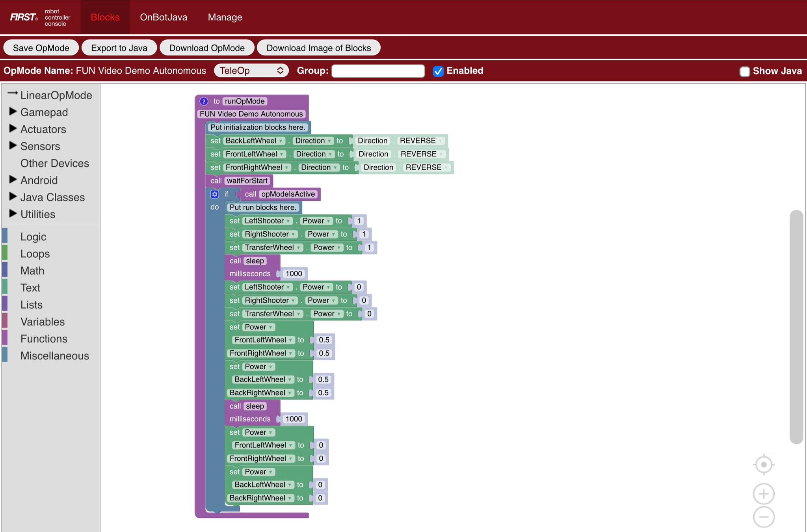Image resolution: width=807 pixels, height=532 pixels.
Task: Click the first sleep milliseconds value 1000
Action: [294, 273]
